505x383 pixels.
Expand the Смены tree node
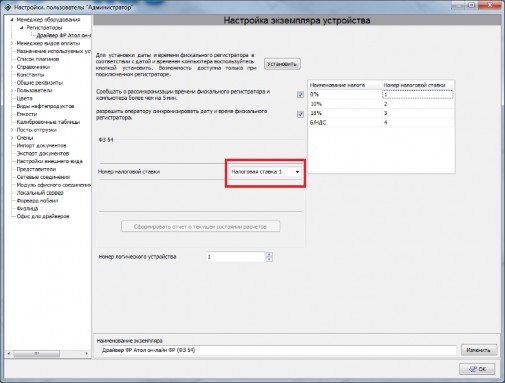coord(12,138)
